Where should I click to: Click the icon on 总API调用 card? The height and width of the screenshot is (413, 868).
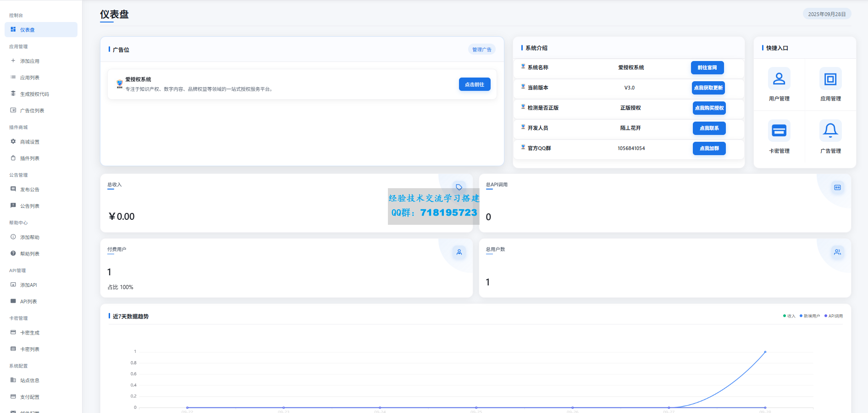click(837, 187)
